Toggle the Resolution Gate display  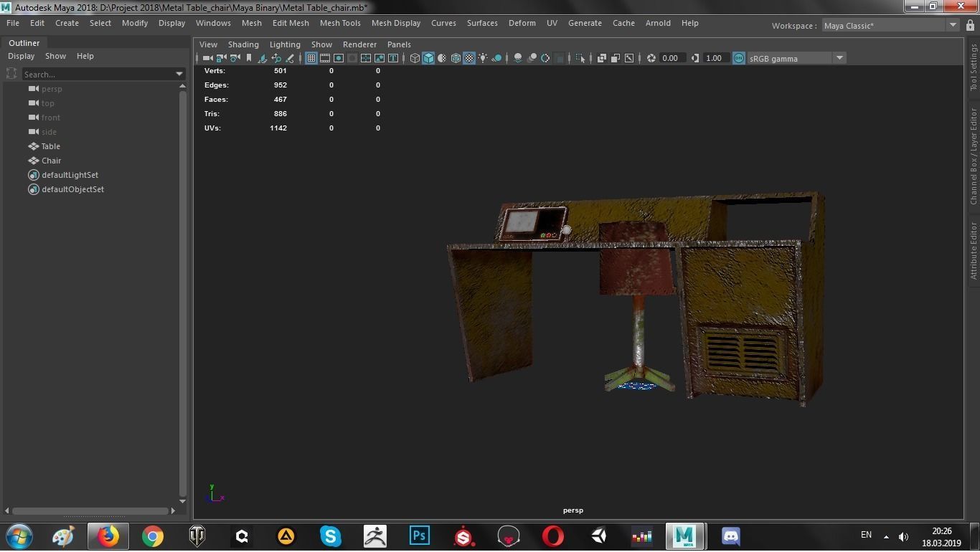pos(338,58)
